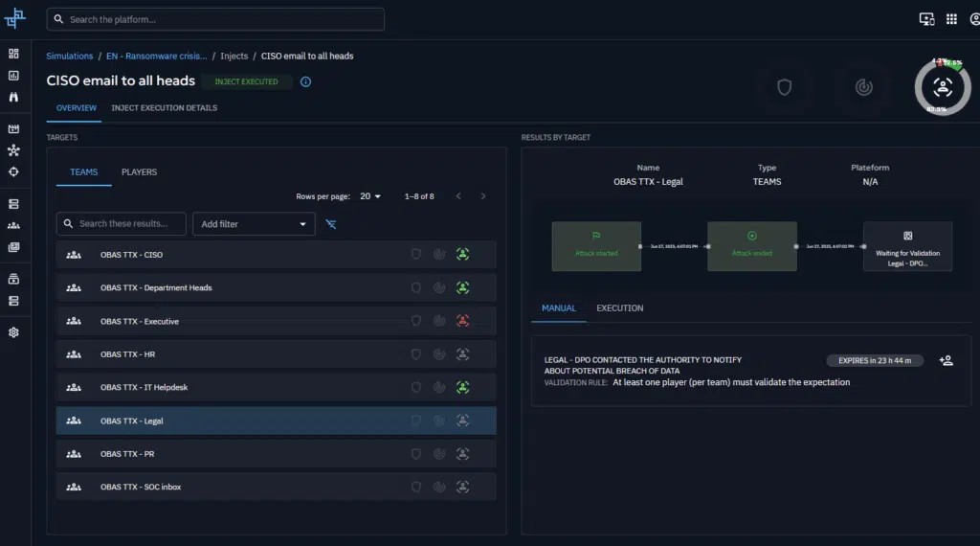The height and width of the screenshot is (546, 980).
Task: Open EN - Ransomware crisis breadcrumb link
Action: 157,57
